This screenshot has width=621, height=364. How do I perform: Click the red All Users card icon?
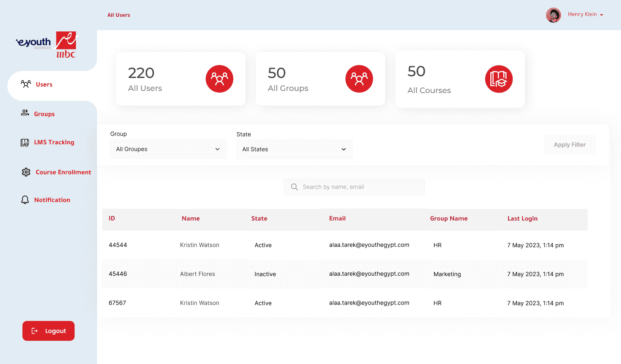[x=219, y=79]
